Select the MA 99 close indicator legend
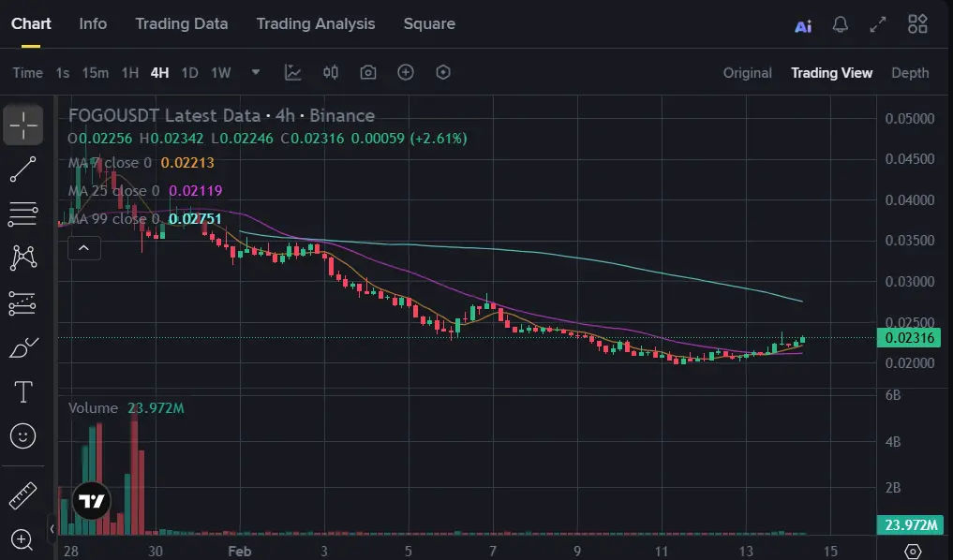Screen dimensions: 953x560 coord(144,218)
